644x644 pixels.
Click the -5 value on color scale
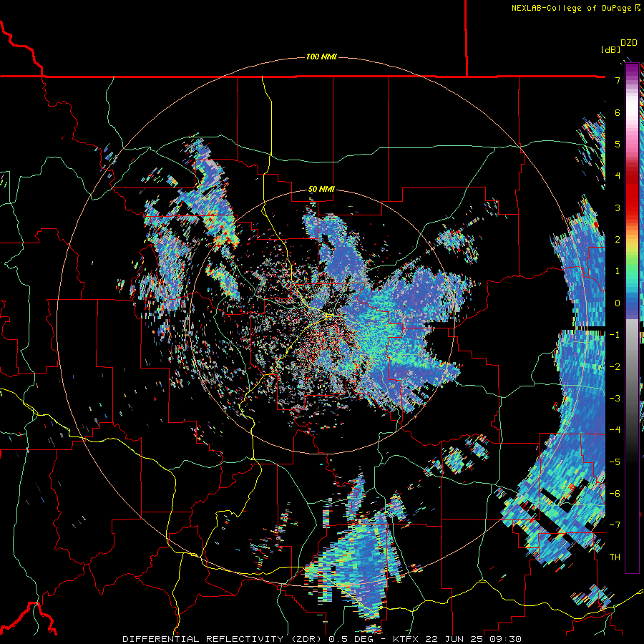click(x=615, y=462)
